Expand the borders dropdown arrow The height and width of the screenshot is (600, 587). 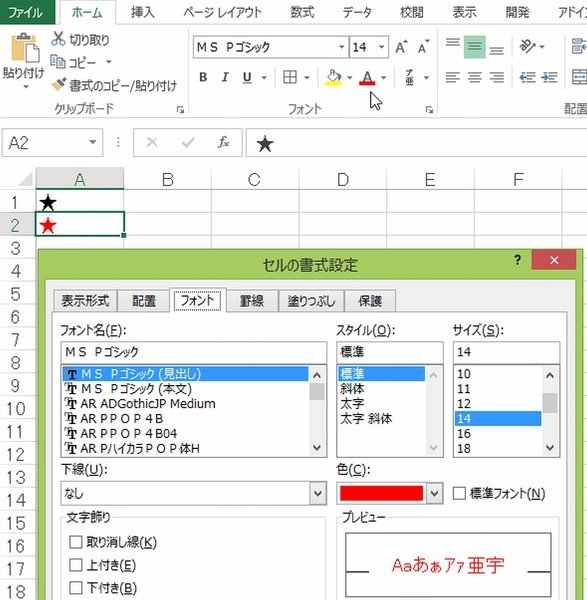click(x=307, y=78)
